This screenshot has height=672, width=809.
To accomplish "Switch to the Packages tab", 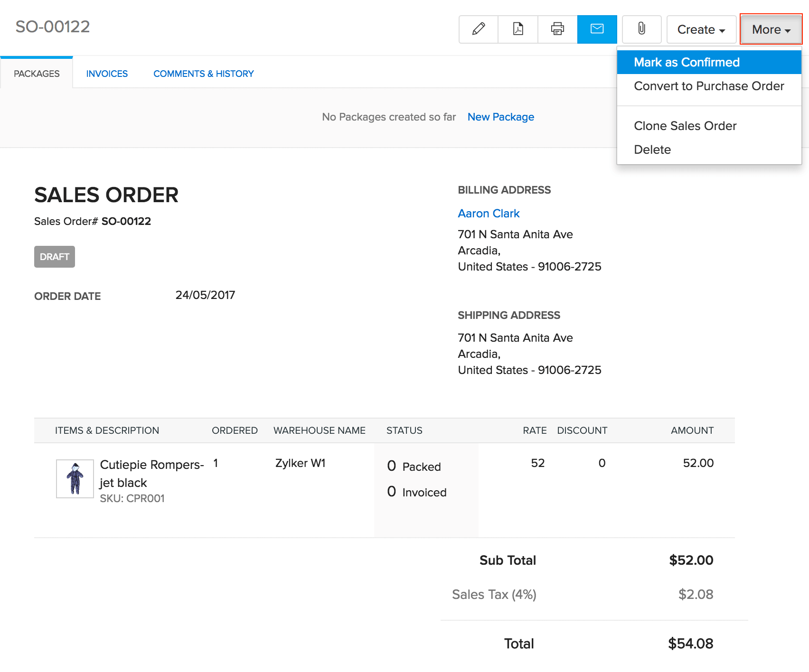I will (37, 74).
